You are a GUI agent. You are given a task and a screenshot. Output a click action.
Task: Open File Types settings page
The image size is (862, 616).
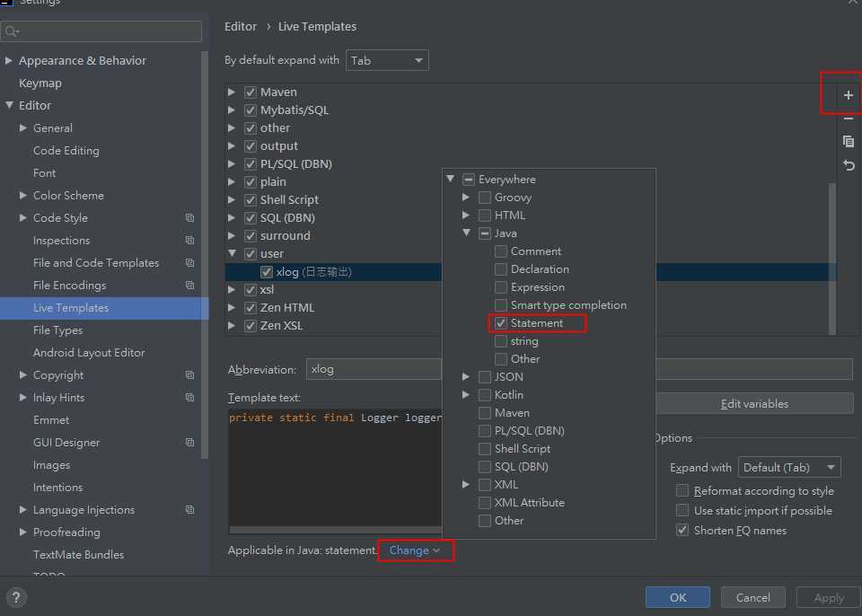point(57,330)
